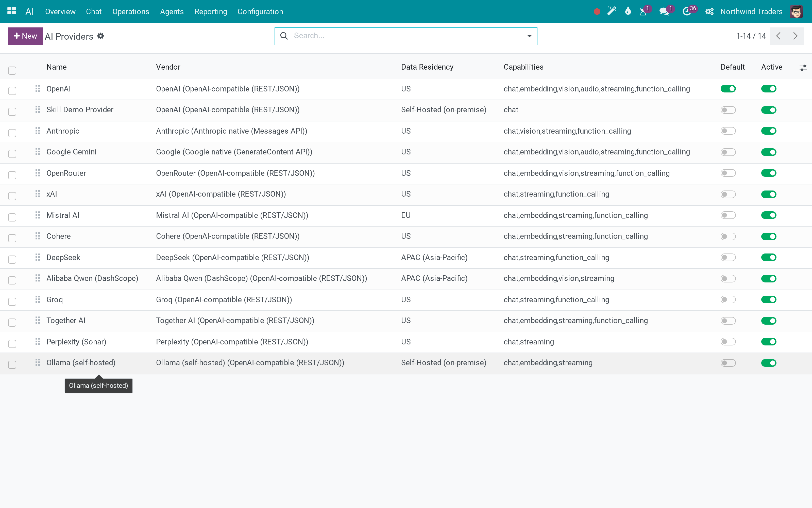This screenshot has height=508, width=812.
Task: Click the drag handle for Google Gemini row
Action: point(38,152)
